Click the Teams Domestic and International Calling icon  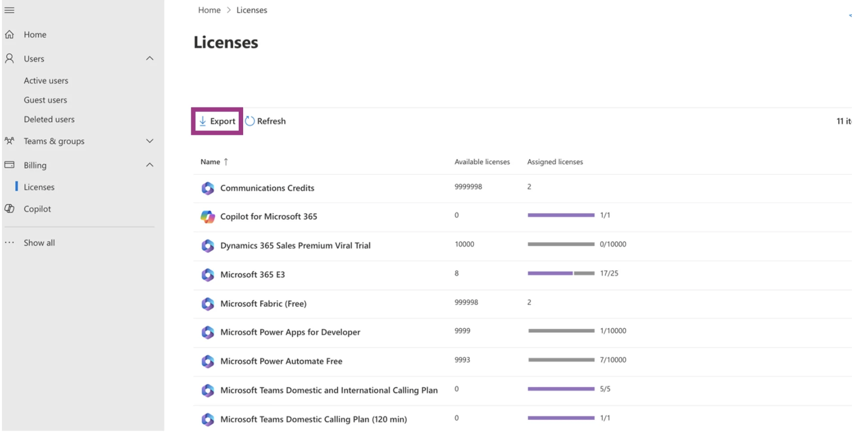(208, 390)
